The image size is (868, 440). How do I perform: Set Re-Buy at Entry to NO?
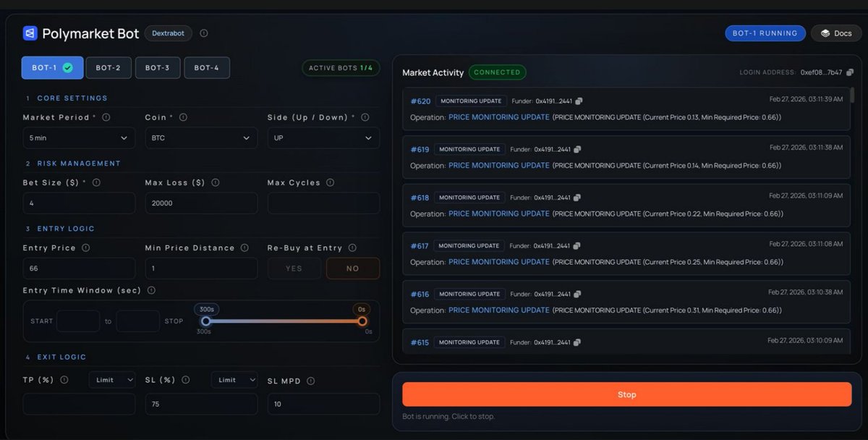[x=353, y=268]
